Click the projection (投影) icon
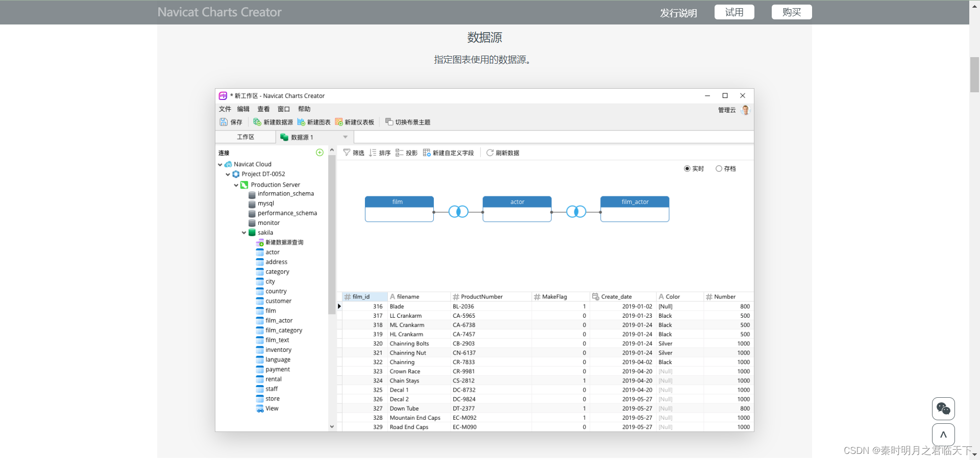Image resolution: width=980 pixels, height=460 pixels. click(x=399, y=152)
